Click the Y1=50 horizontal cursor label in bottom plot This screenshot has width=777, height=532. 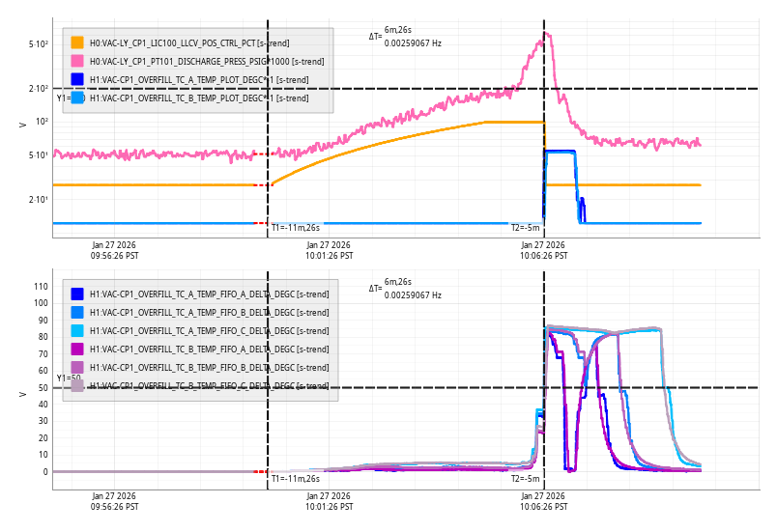tap(68, 378)
